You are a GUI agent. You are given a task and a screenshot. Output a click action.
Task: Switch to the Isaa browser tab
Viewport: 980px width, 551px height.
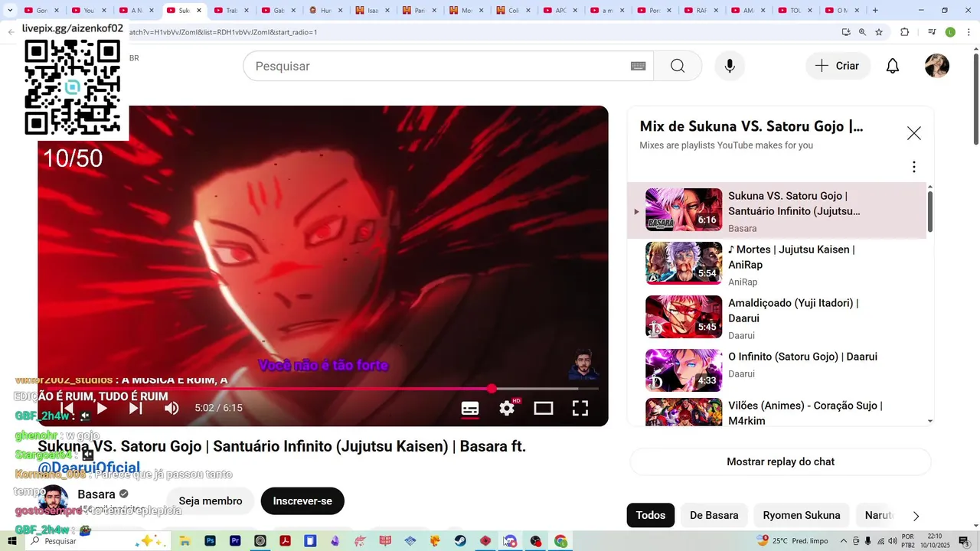click(x=373, y=11)
